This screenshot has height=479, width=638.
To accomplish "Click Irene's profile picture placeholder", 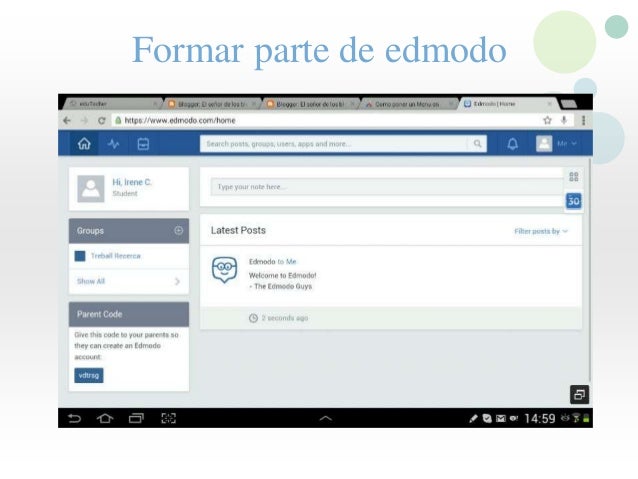I will [91, 189].
